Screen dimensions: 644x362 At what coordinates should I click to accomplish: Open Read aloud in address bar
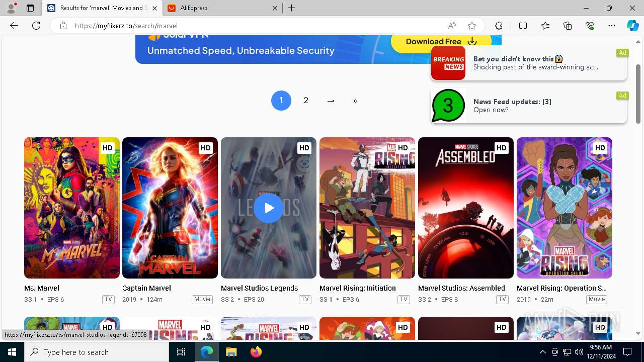point(452,26)
